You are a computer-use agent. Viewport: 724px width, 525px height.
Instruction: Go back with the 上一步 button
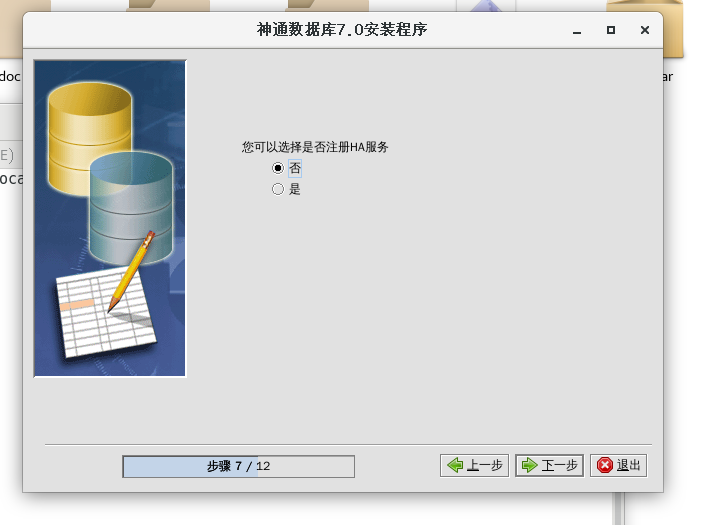474,465
